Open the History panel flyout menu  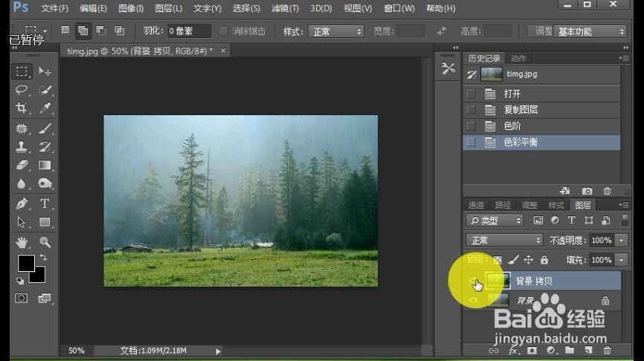(623, 58)
